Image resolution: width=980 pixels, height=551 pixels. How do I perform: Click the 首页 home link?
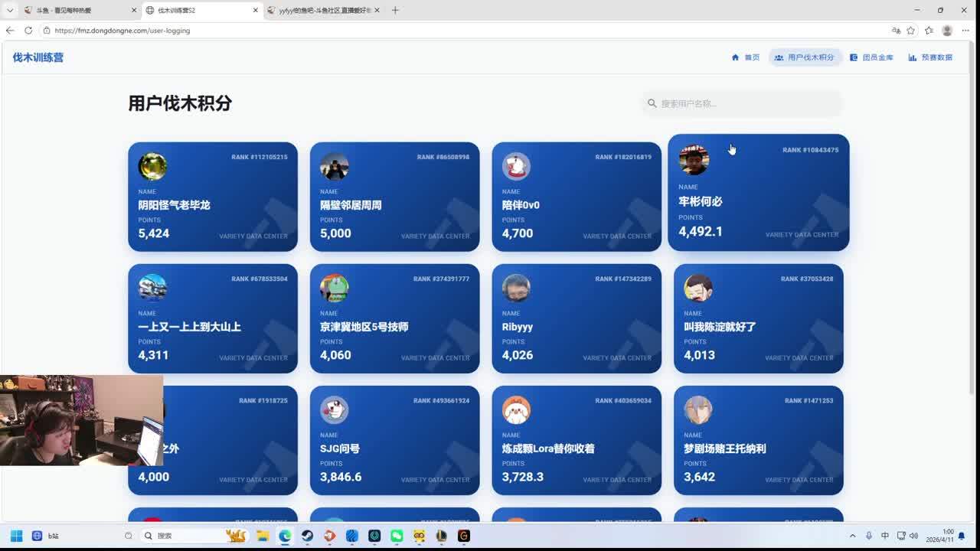point(746,57)
